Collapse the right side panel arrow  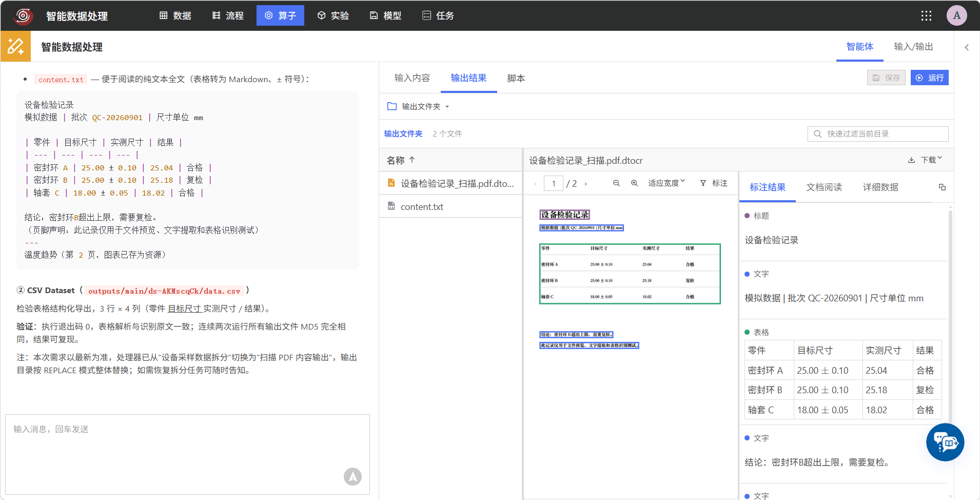coord(967,47)
